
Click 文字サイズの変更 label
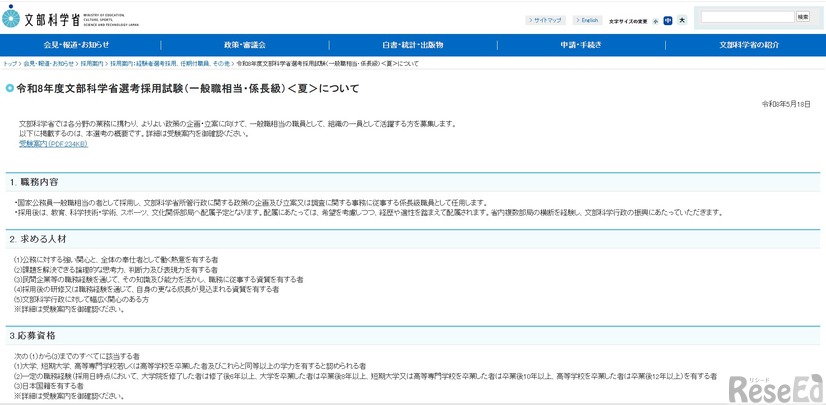628,22
